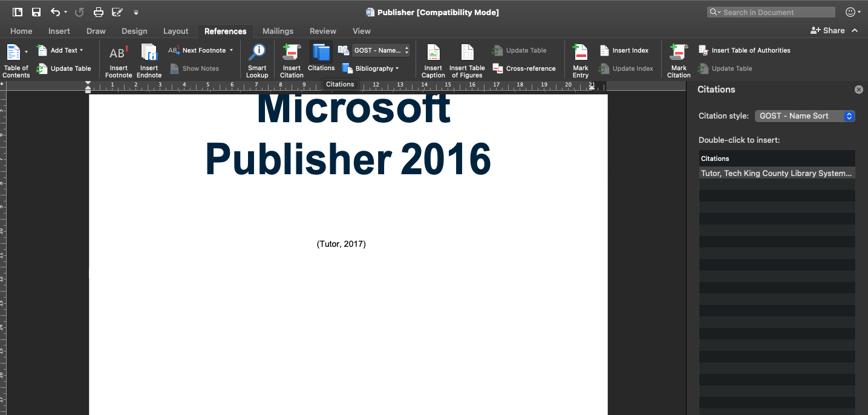Click the Search in Document field

771,12
